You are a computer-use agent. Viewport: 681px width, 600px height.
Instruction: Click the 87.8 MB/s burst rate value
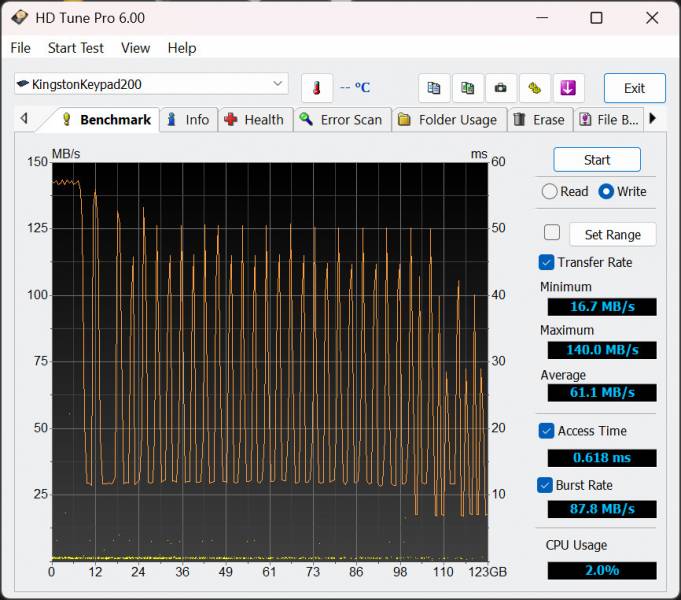point(602,509)
